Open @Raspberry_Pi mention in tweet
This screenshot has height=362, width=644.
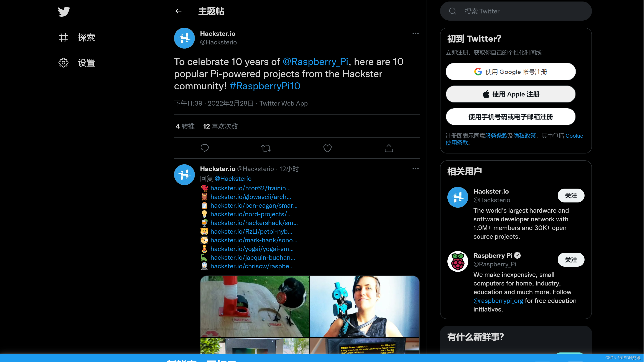click(315, 62)
